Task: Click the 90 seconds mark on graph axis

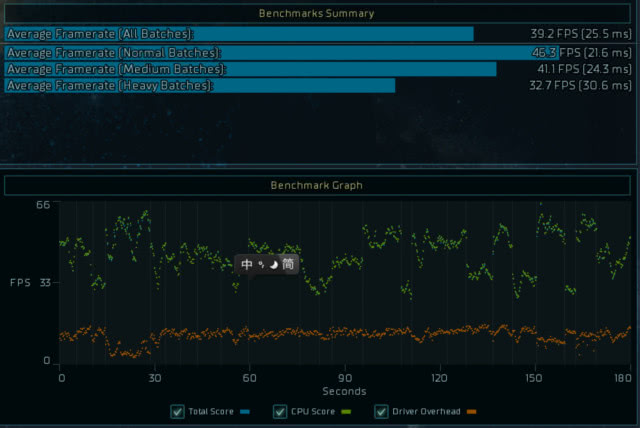Action: [x=344, y=379]
